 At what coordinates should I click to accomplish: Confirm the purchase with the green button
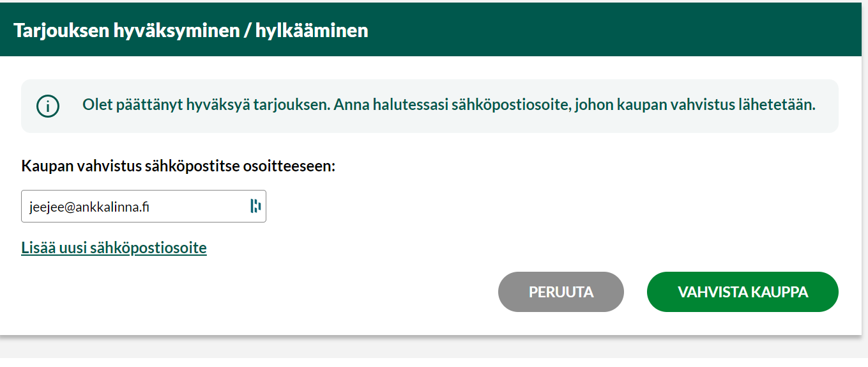742,292
